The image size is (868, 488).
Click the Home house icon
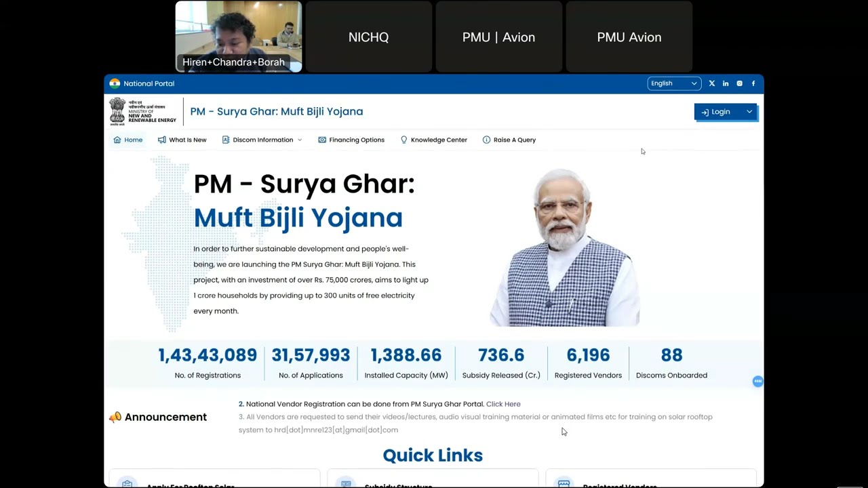pos(117,140)
